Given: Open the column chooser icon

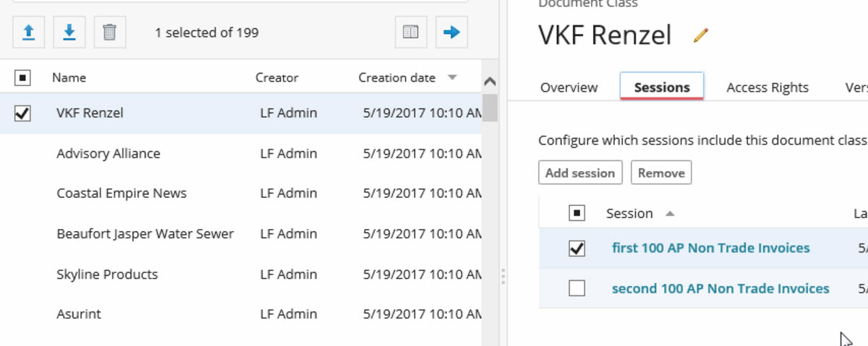Looking at the screenshot, I should [x=411, y=33].
